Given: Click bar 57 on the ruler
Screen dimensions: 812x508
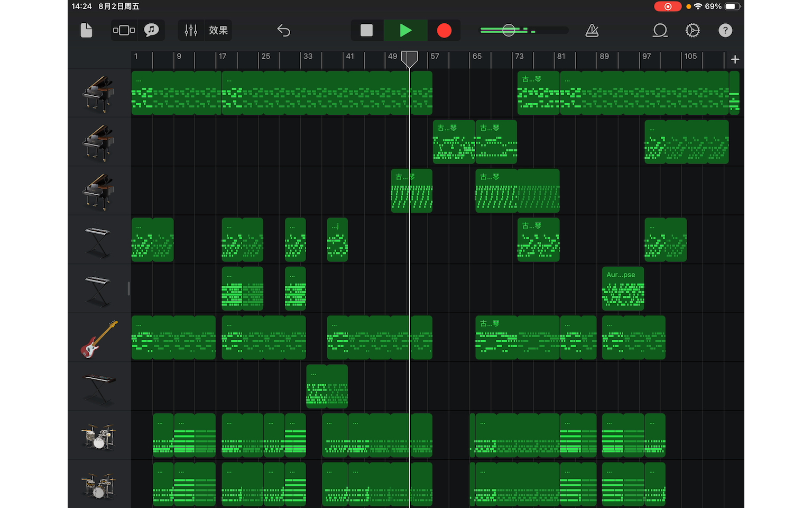Looking at the screenshot, I should [435, 57].
